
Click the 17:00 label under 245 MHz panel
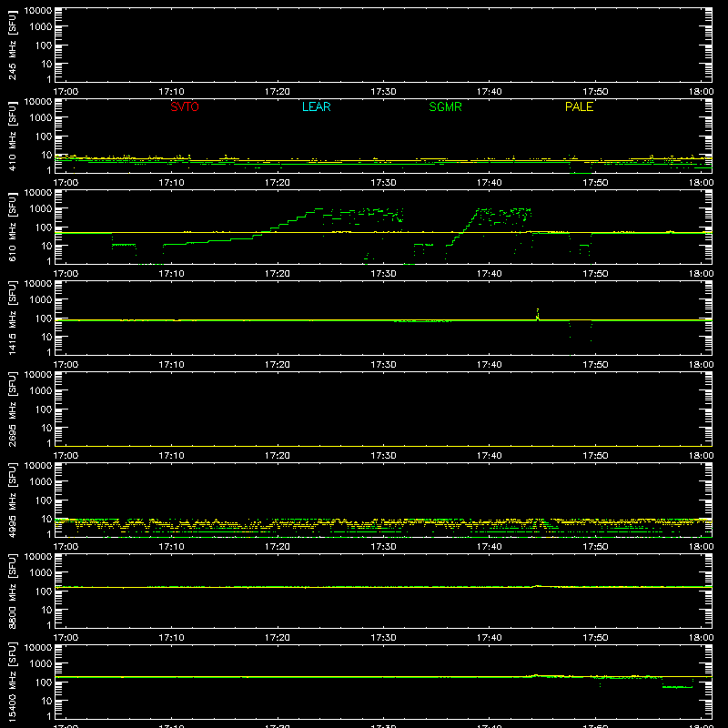[x=66, y=92]
